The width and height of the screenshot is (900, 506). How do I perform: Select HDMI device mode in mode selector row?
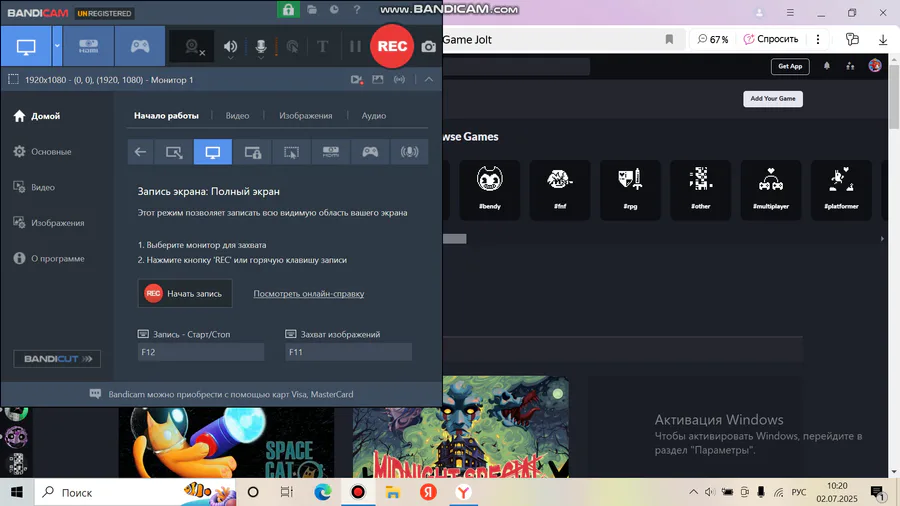pyautogui.click(x=331, y=152)
